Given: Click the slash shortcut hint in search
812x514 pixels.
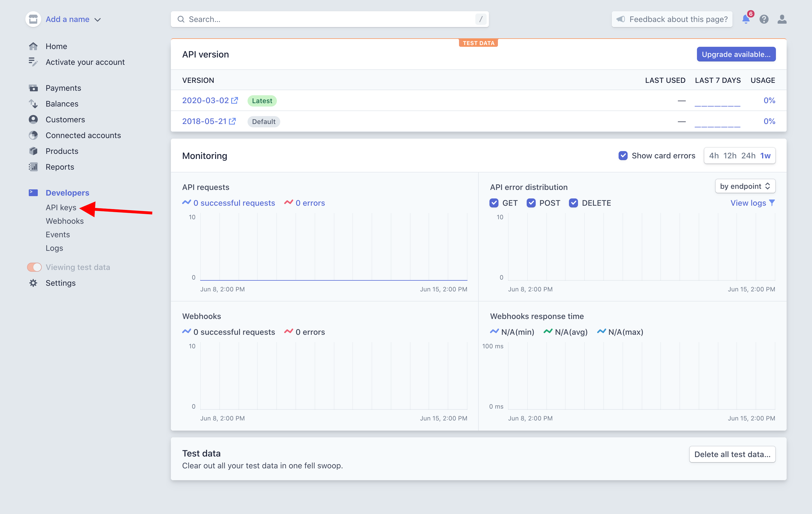Looking at the screenshot, I should tap(481, 19).
